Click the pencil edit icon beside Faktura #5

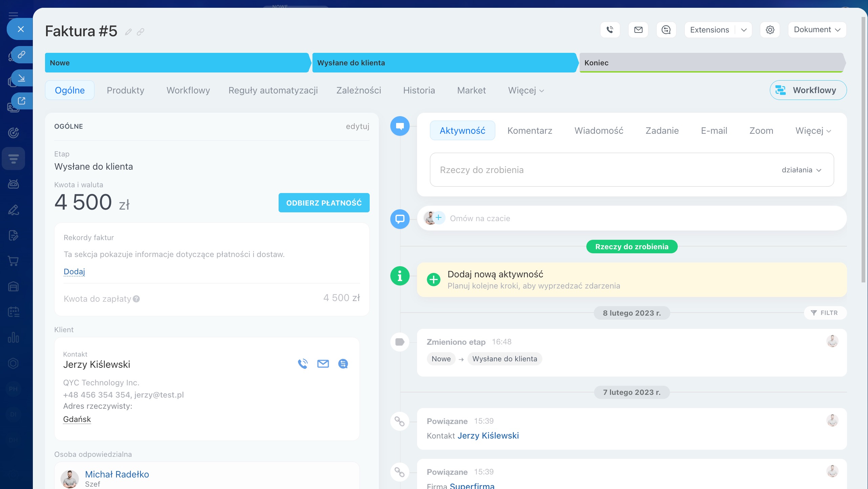[x=128, y=32]
